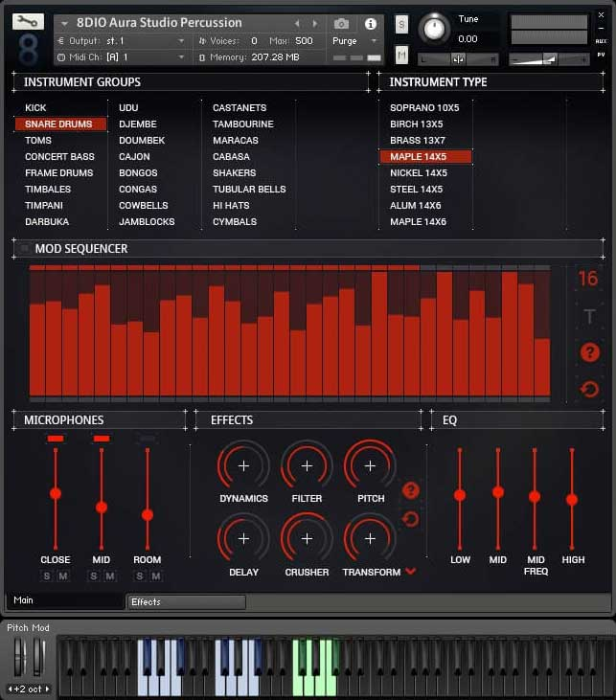Click the sequencer step count 16
Screen dimensions: 616x700
click(588, 279)
